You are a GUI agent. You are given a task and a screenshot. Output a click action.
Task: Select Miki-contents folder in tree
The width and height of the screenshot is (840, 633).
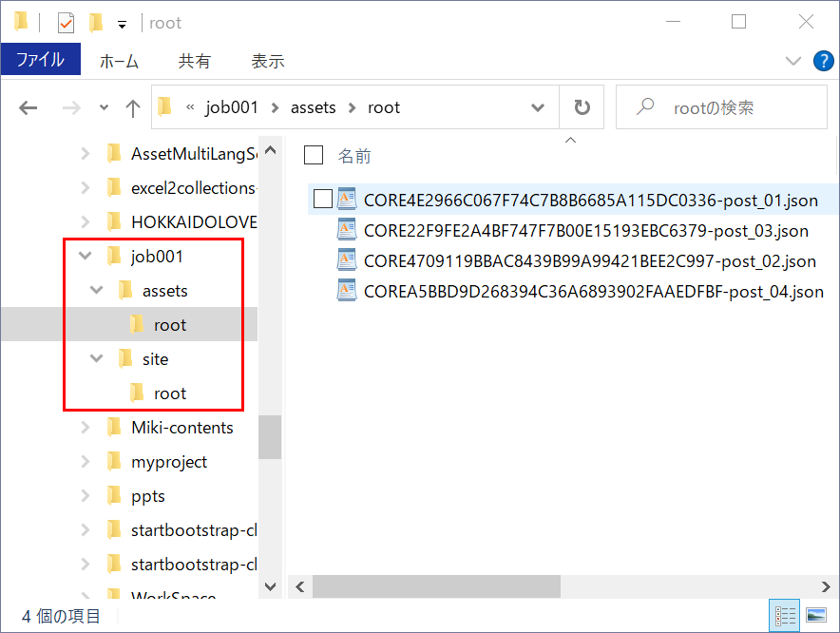182,428
